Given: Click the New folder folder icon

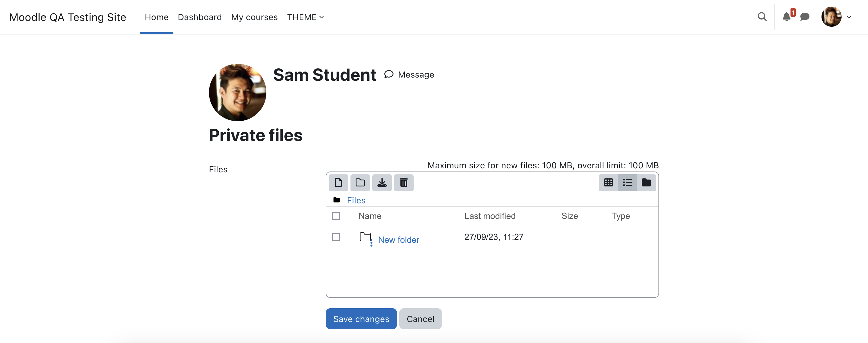Looking at the screenshot, I should (365, 237).
